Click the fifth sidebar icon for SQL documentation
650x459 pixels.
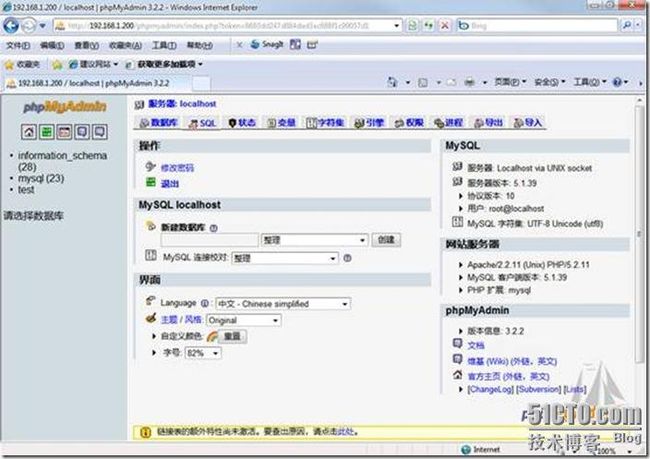(x=100, y=132)
